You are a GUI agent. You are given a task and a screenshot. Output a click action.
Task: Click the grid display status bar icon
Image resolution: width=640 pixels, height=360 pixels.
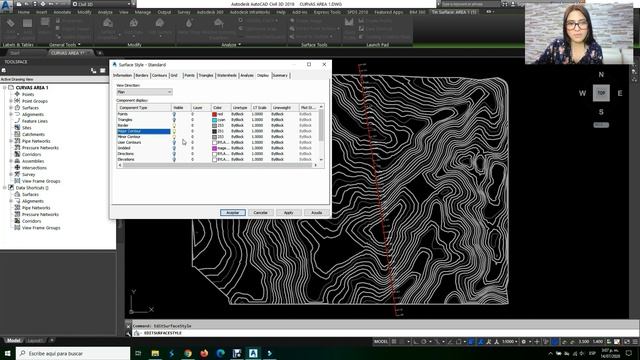tap(394, 342)
